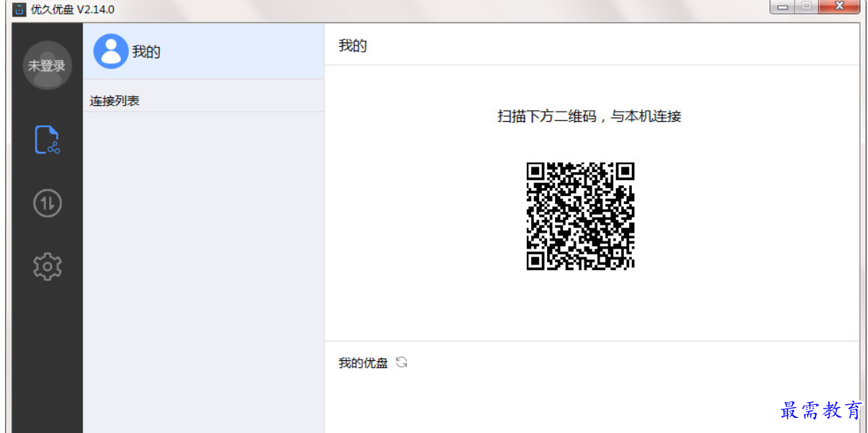
Task: Click the 扫描下方二维码，与本机连接 instruction text
Action: coord(589,116)
